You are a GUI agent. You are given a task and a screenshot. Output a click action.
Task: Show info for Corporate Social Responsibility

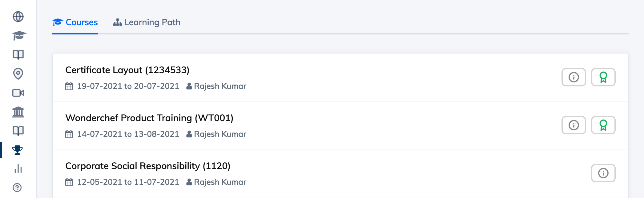[603, 173]
